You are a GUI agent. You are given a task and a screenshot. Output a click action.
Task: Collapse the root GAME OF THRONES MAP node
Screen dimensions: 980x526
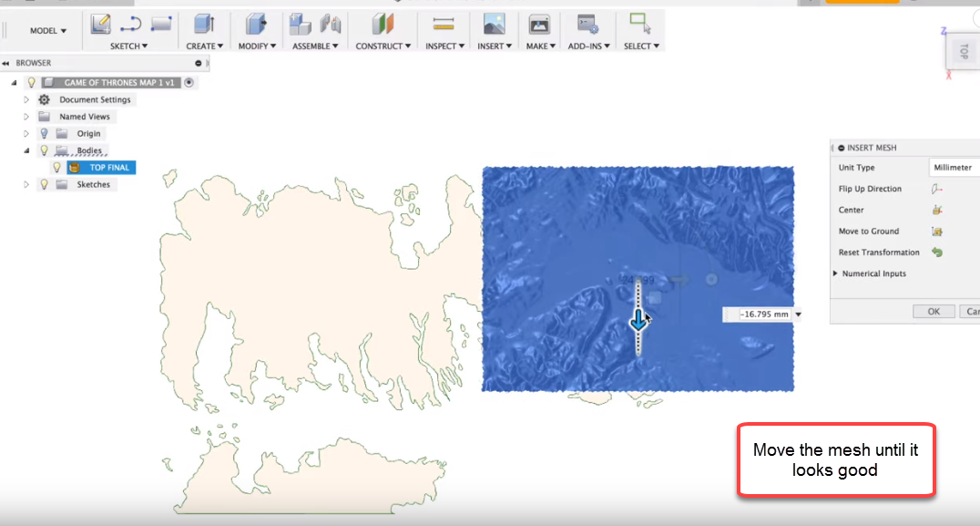coord(14,83)
